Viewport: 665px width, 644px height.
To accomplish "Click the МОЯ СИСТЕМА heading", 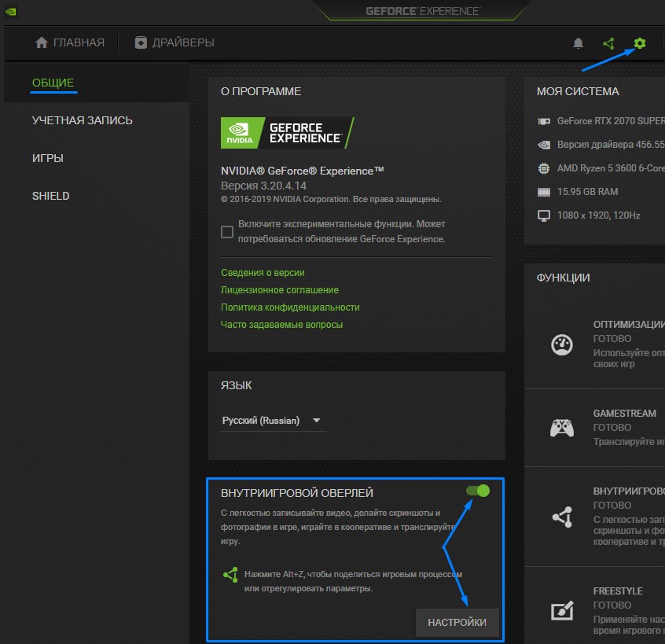I will coord(578,92).
